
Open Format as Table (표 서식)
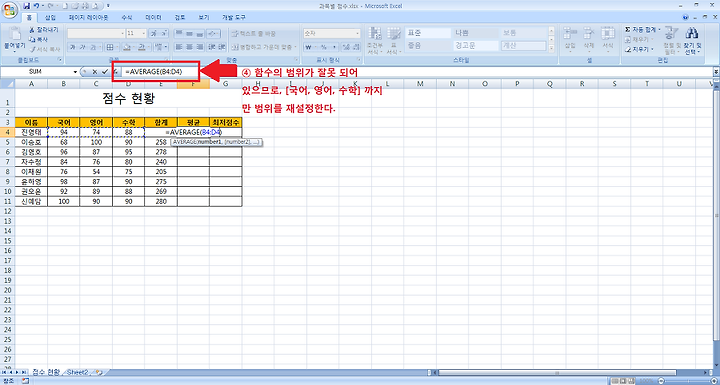click(x=394, y=40)
